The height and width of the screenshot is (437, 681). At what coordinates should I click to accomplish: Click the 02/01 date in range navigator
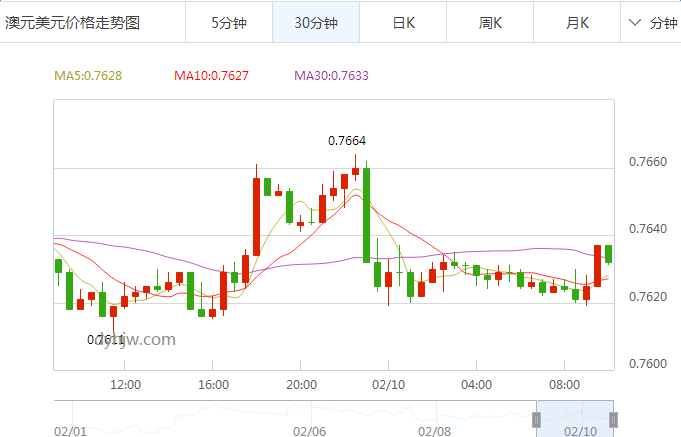tap(70, 432)
